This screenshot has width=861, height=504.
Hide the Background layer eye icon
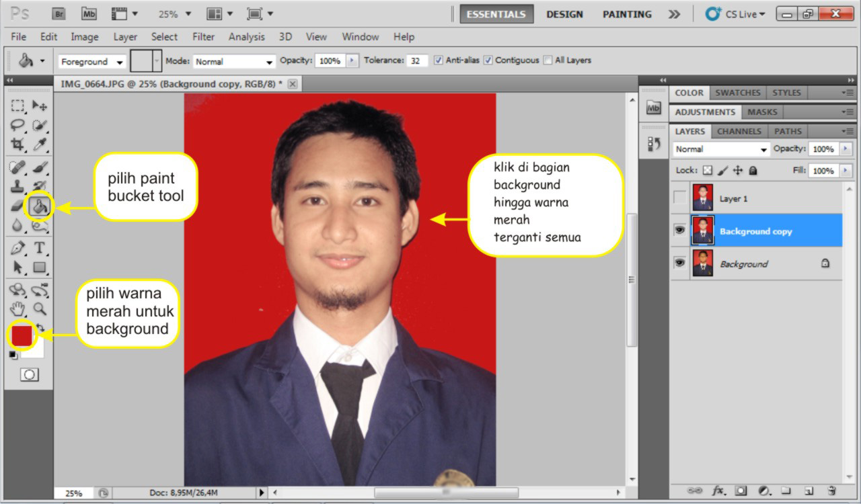680,263
